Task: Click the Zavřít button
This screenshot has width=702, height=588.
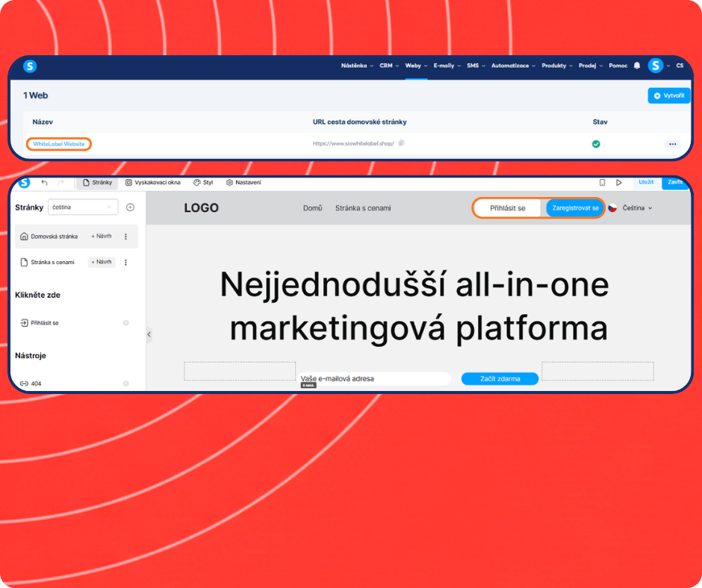Action: tap(674, 182)
